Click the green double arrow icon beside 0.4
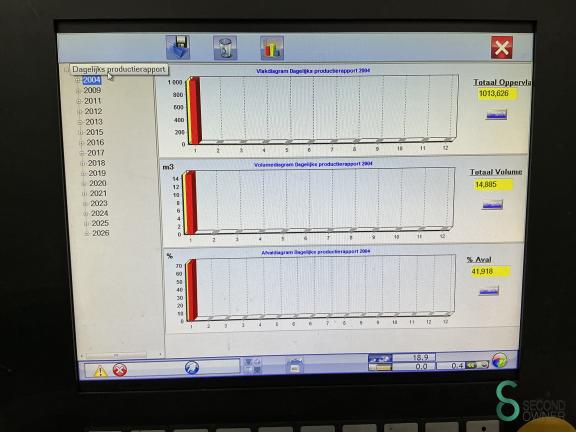Screen dimensions: 576x432 pyautogui.click(x=471, y=365)
